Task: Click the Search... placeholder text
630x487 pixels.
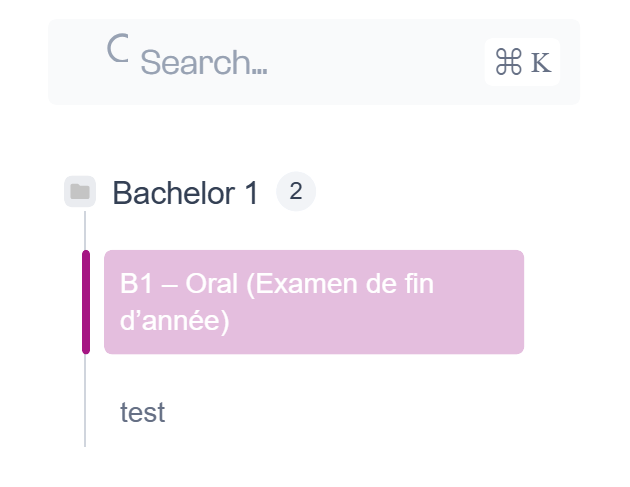Action: (x=204, y=63)
